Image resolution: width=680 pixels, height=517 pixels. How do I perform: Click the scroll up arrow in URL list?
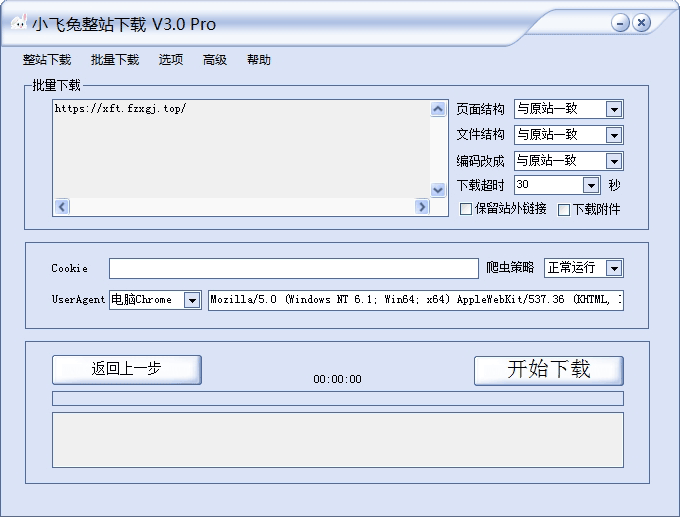(x=438, y=109)
